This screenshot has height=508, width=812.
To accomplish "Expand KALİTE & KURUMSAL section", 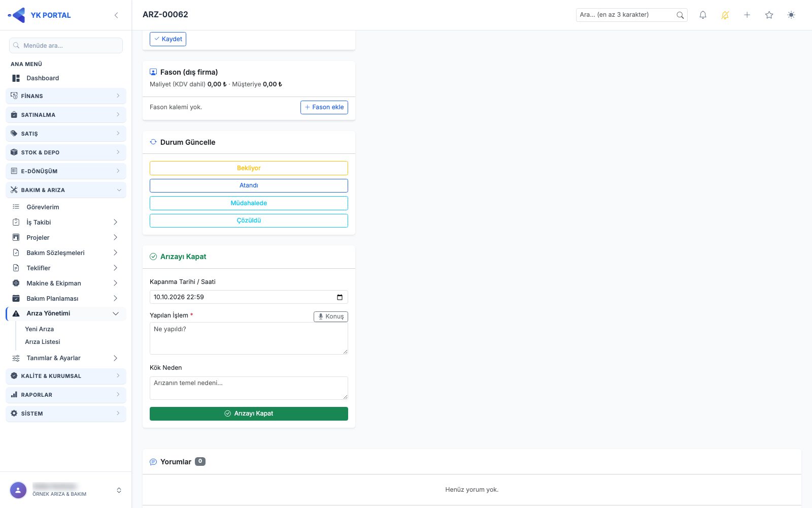I will pos(66,376).
